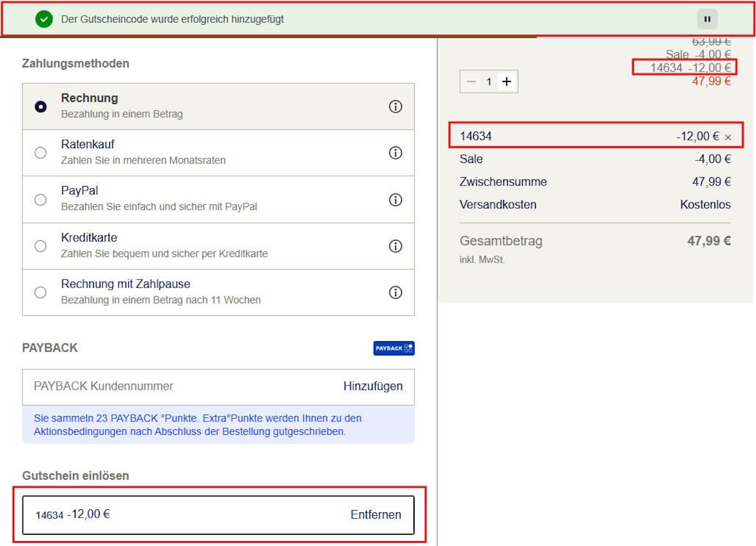Click the Sale -4,00 € summary row amount
Image resolution: width=756 pixels, height=546 pixels.
713,159
